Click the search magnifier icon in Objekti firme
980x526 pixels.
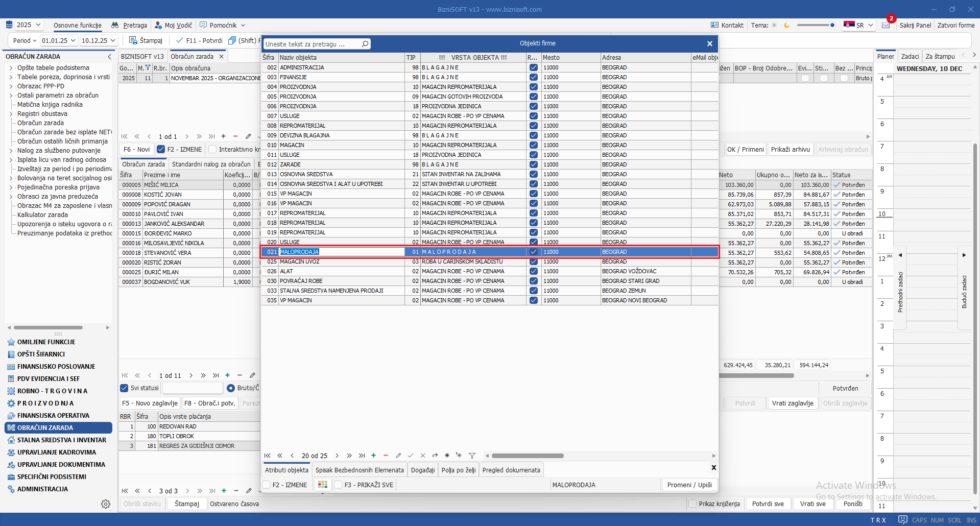click(365, 44)
